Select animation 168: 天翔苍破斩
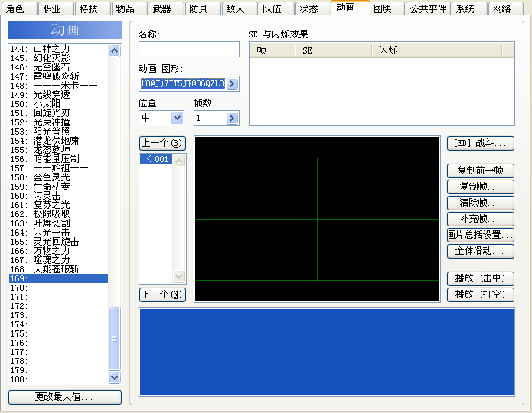The width and height of the screenshot is (532, 413). click(58, 269)
